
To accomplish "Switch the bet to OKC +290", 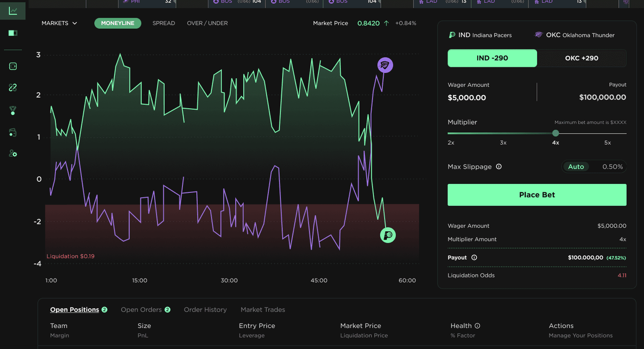I will tap(582, 58).
